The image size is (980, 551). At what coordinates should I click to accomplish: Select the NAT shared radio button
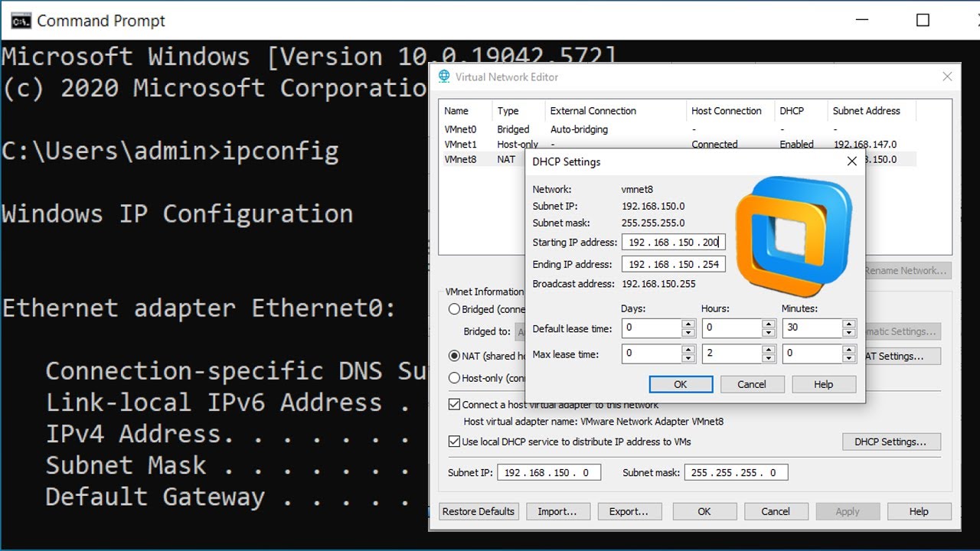(455, 356)
